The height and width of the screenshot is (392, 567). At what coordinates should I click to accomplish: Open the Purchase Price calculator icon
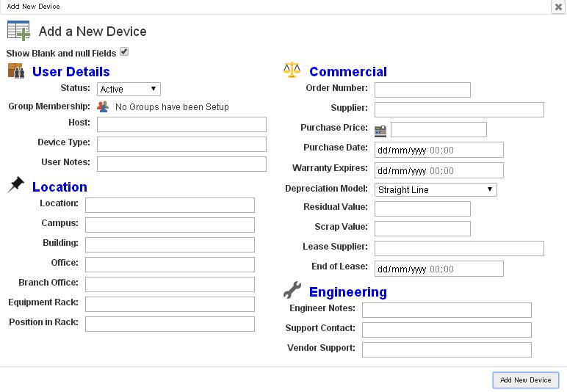point(380,131)
